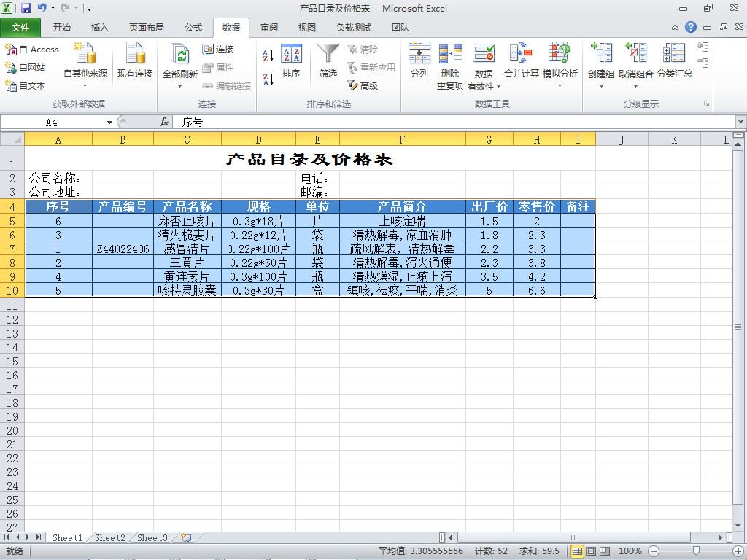Viewport: 747px width, 560px height.
Task: Switch to 页面布局 tab
Action: 146,28
